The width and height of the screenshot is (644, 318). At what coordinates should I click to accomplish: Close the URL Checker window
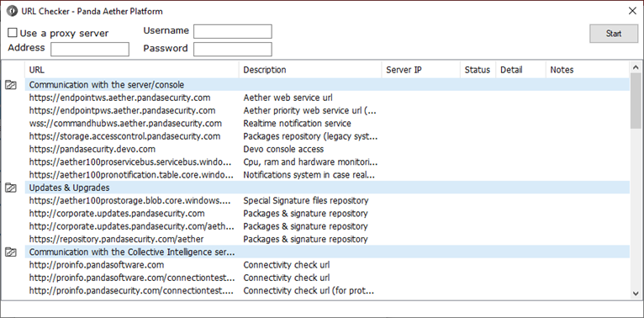(632, 11)
